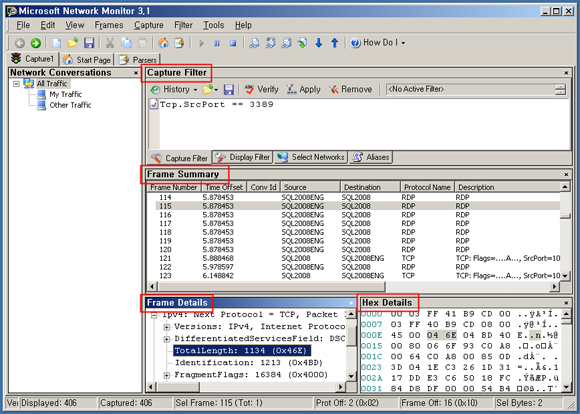Close the Hex Details panel

click(x=566, y=303)
